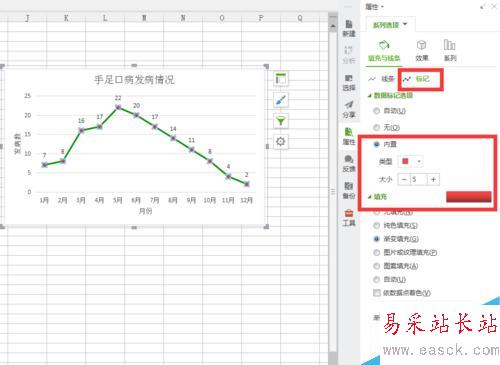The height and width of the screenshot is (365, 500).
Task: Open the 分享 sidebar tool
Action: coord(349,109)
